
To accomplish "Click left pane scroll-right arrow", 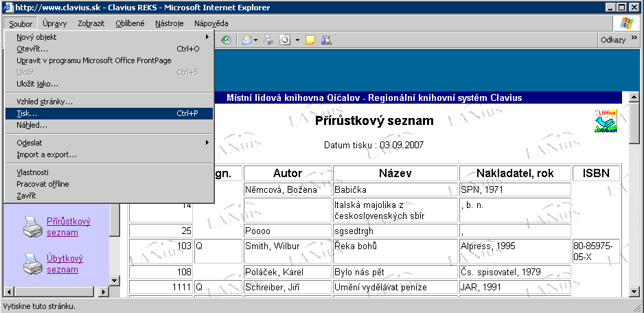I will click(x=104, y=292).
